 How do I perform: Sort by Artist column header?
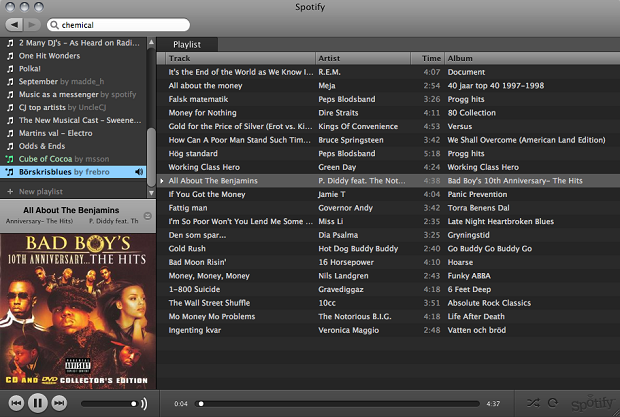pyautogui.click(x=363, y=58)
